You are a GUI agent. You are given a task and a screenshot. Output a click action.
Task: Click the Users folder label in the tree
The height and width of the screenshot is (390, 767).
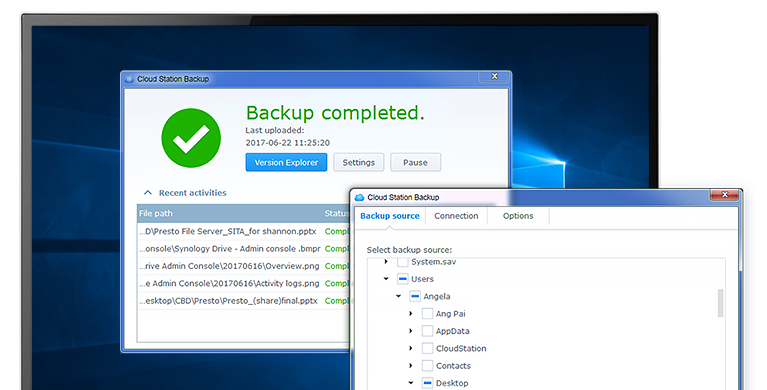(422, 279)
